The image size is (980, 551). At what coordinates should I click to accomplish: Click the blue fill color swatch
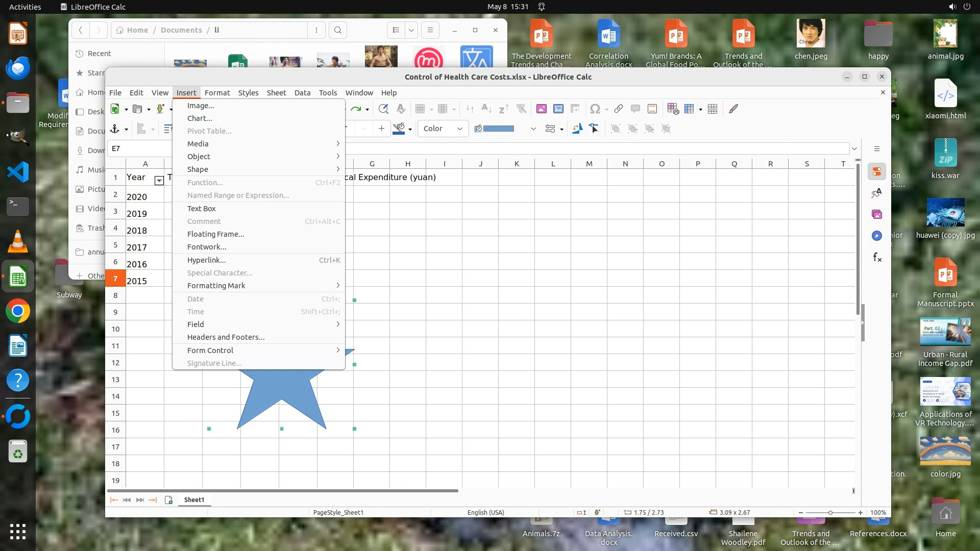pos(498,129)
